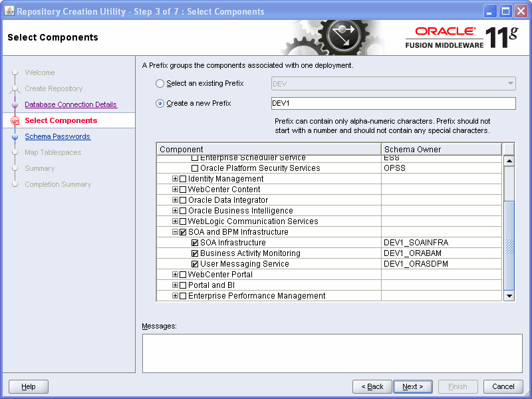
Task: Expand the Oracle Business Intelligence tree node
Action: 175,210
